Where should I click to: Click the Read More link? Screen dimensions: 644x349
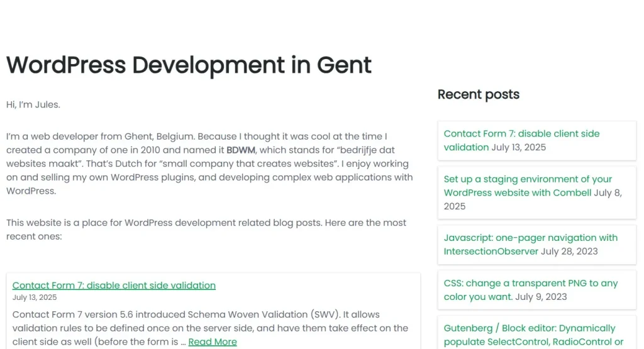click(x=213, y=342)
